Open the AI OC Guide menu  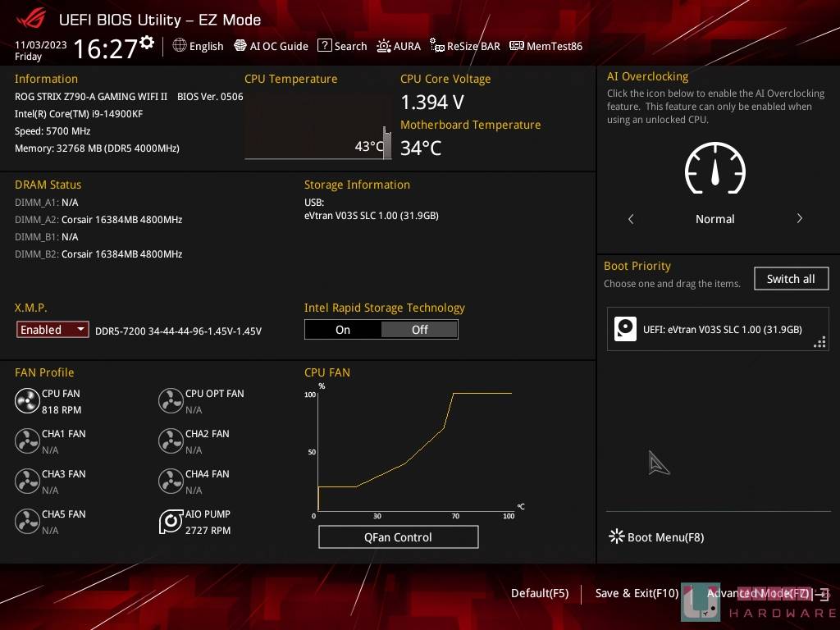(x=271, y=46)
